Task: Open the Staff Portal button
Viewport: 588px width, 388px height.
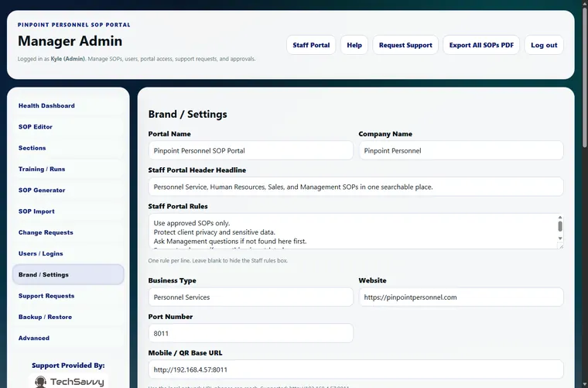Action: (x=311, y=45)
